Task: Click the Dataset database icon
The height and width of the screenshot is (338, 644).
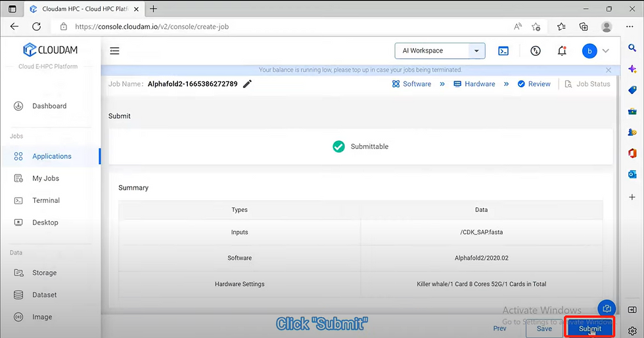Action: pos(18,295)
